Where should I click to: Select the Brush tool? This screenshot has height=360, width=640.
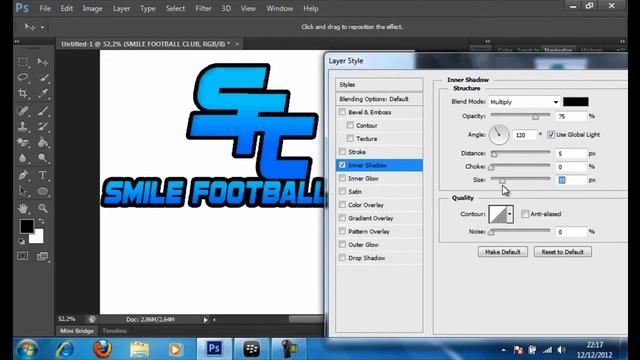[43, 110]
